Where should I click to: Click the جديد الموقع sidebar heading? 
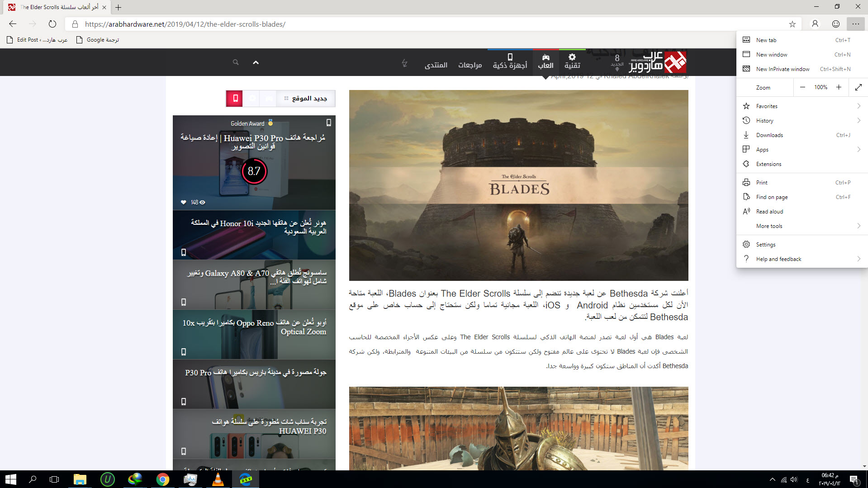pos(309,99)
